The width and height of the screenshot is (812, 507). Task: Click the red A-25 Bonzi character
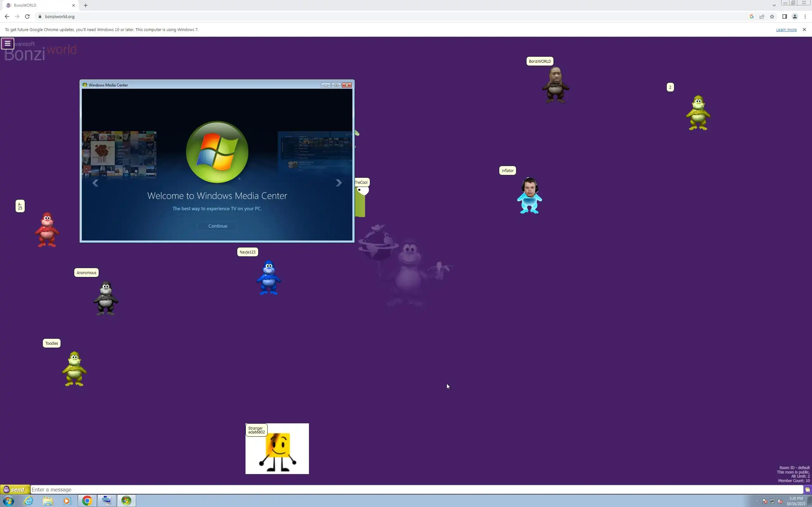coord(47,230)
